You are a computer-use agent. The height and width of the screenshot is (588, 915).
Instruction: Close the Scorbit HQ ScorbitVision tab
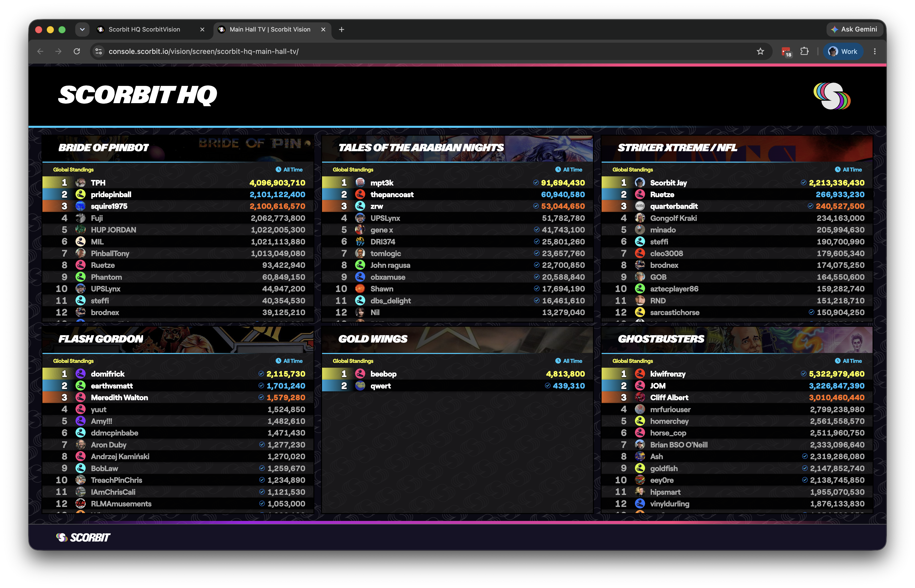click(202, 29)
